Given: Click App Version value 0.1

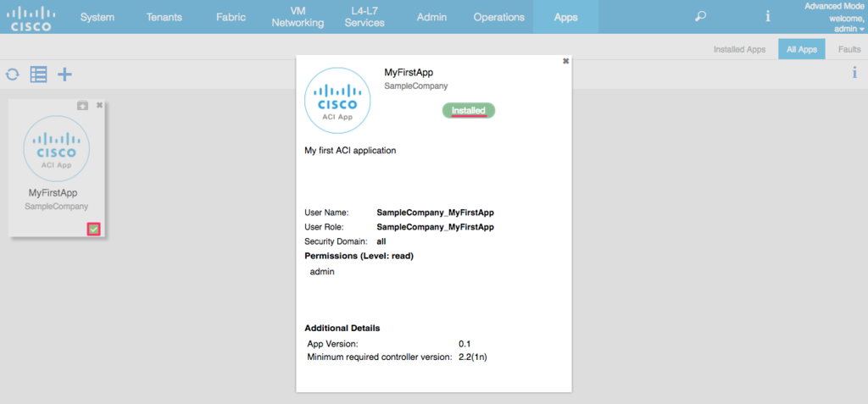Looking at the screenshot, I should coord(465,344).
